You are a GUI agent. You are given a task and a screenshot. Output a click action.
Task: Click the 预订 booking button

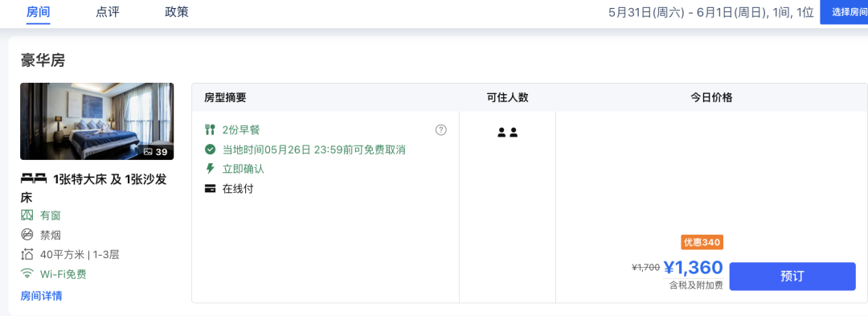[x=792, y=276]
